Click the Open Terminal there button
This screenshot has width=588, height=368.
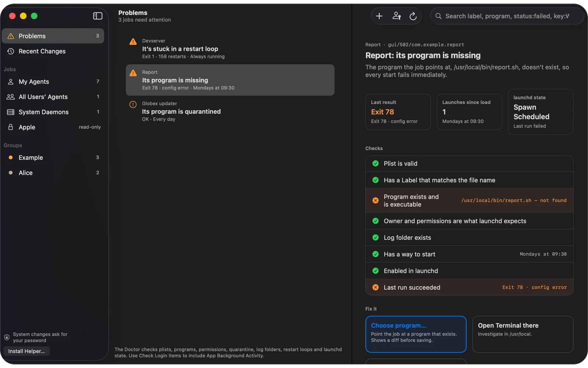523,334
